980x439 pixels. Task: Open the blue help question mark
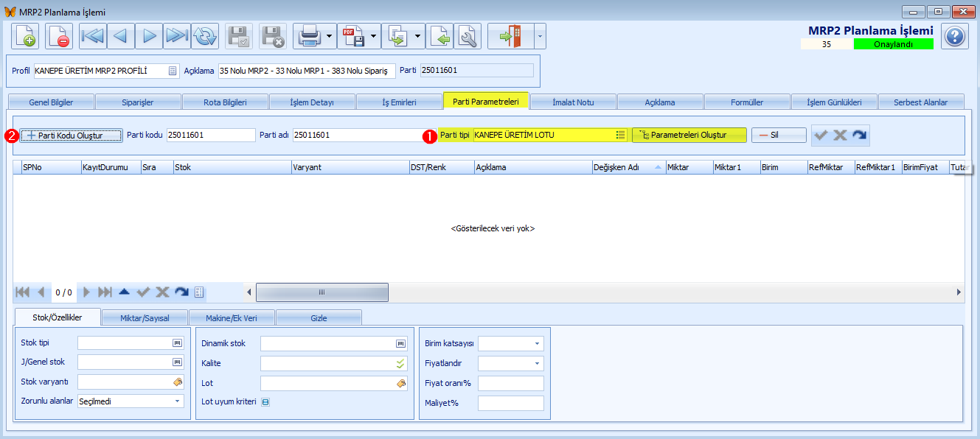coord(955,36)
